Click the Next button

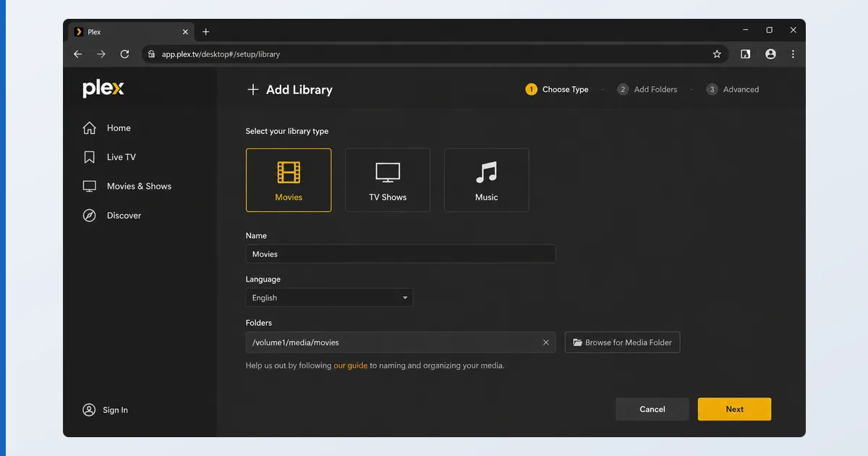(x=734, y=409)
